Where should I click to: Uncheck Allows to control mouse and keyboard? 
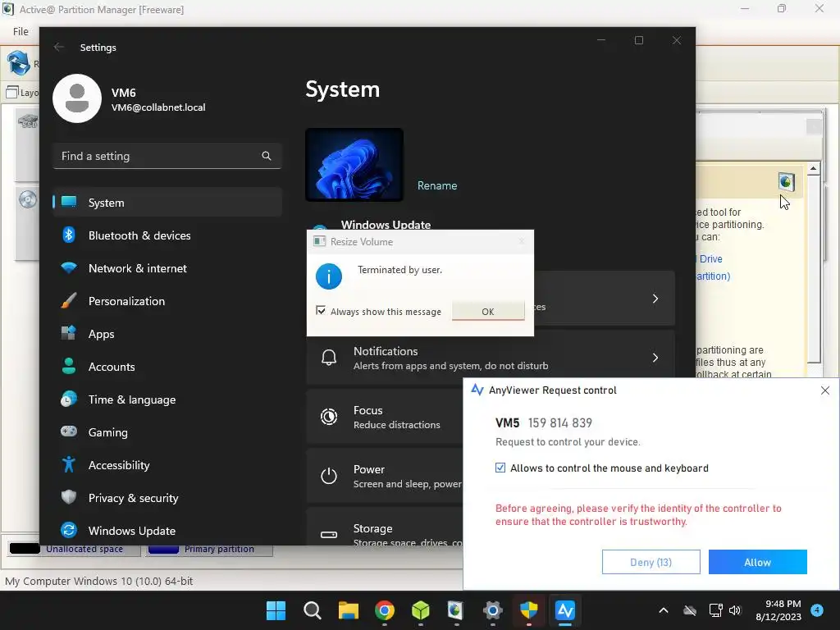click(500, 468)
